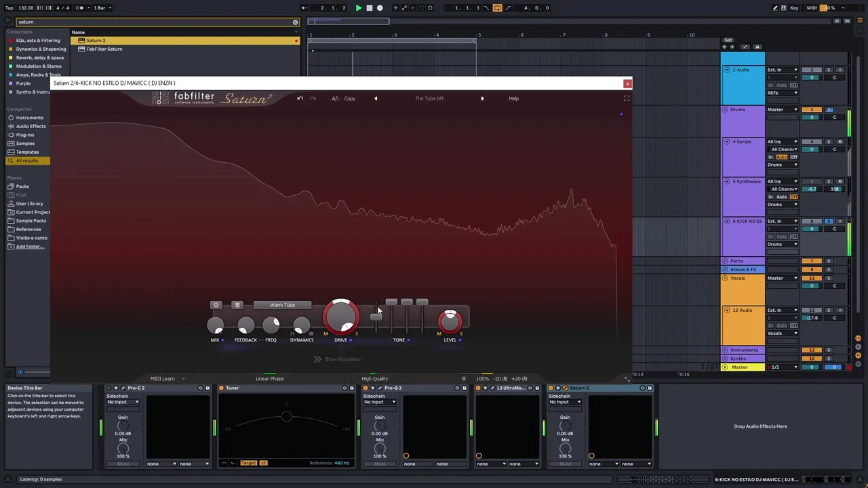Click the transport Record button

pos(380,8)
